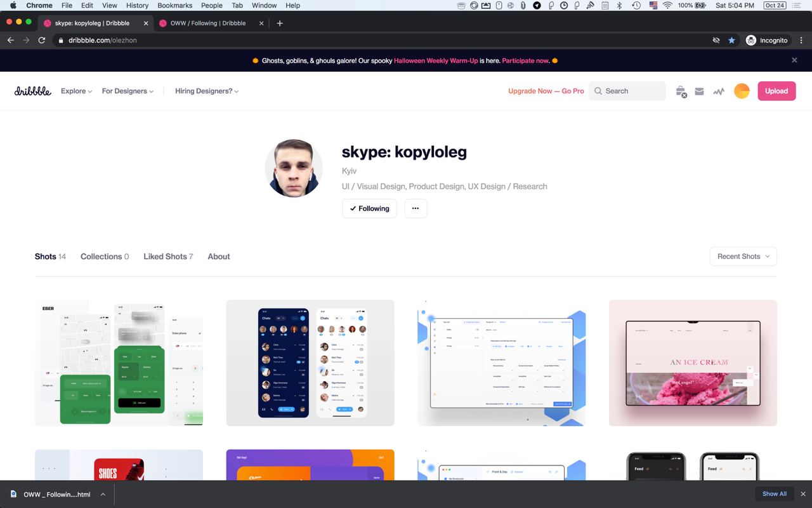The height and width of the screenshot is (508, 812).
Task: Click the browser back arrow
Action: point(10,40)
